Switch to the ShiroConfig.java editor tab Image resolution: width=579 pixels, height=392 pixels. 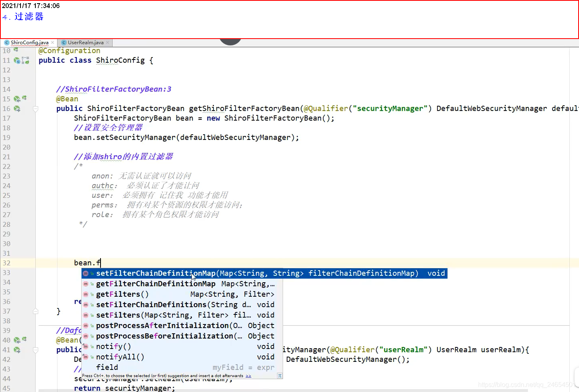click(x=29, y=43)
